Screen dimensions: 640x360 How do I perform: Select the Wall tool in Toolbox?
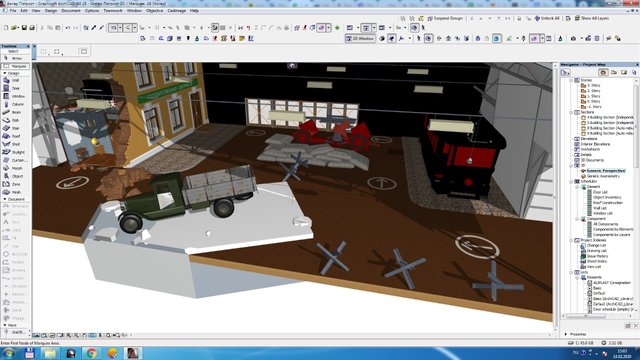(15, 80)
